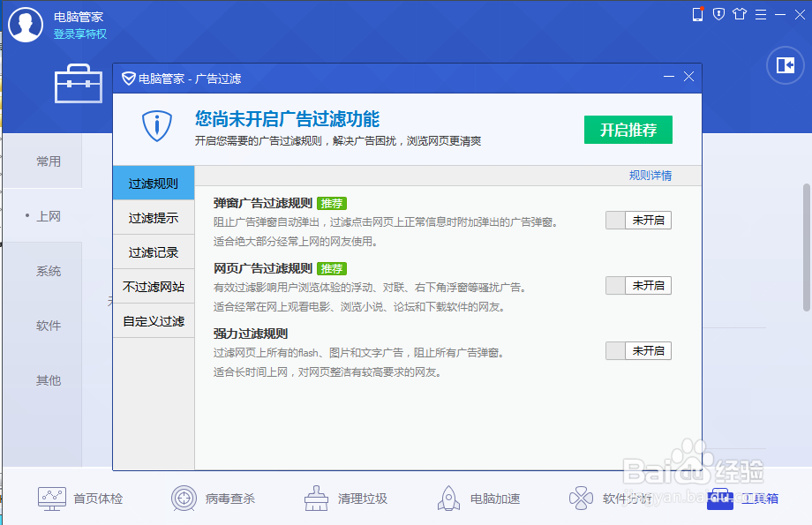Enable the strong filter rule
This screenshot has width=812, height=525.
tap(638, 350)
